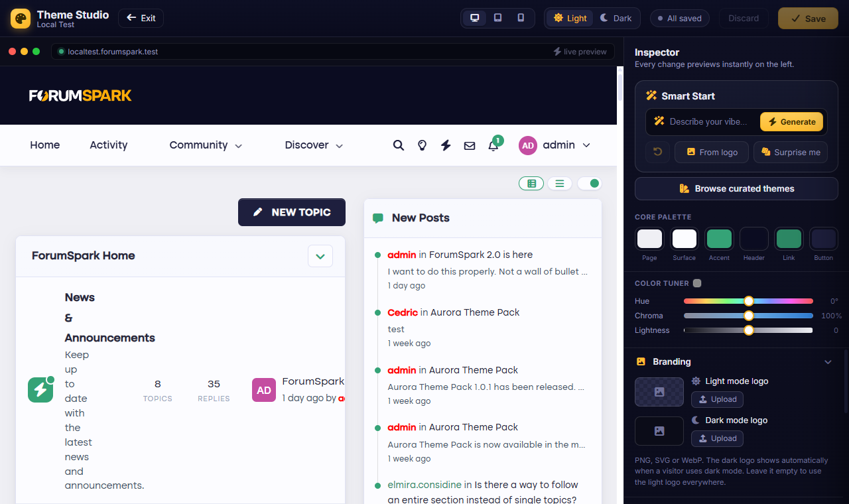The image size is (849, 504).
Task: Click the Hue slider handle
Action: tap(749, 301)
